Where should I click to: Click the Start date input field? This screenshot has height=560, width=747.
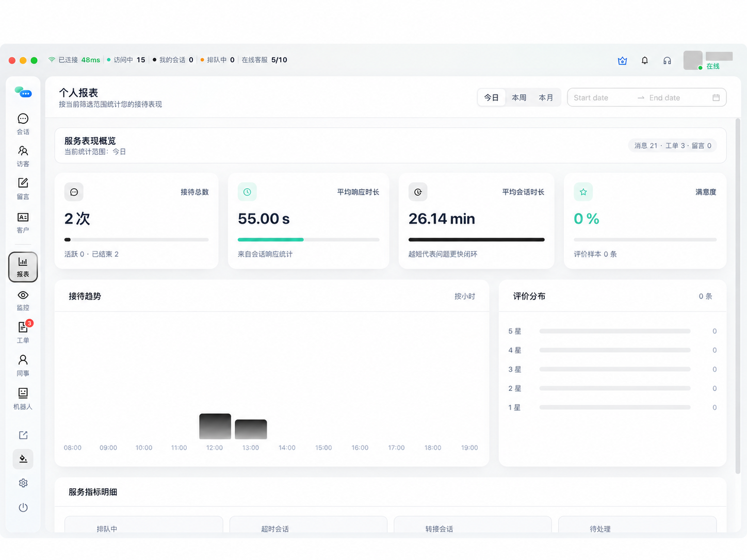point(602,97)
